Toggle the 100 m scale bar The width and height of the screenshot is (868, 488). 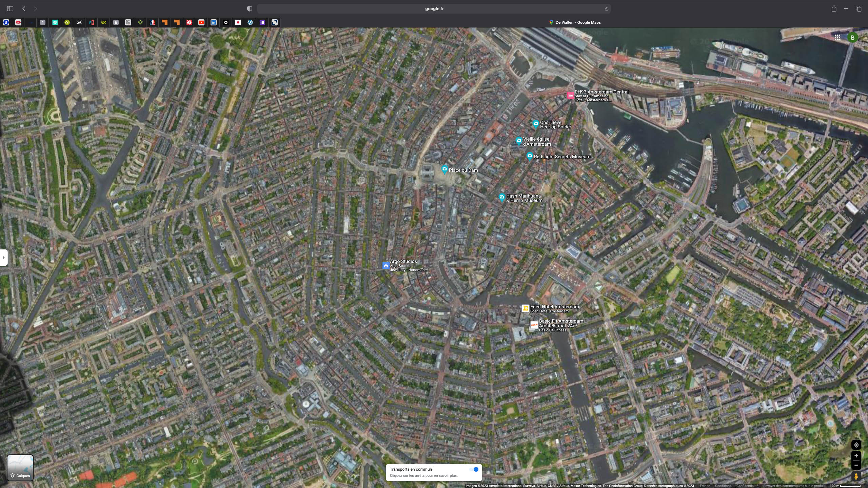[x=845, y=486]
